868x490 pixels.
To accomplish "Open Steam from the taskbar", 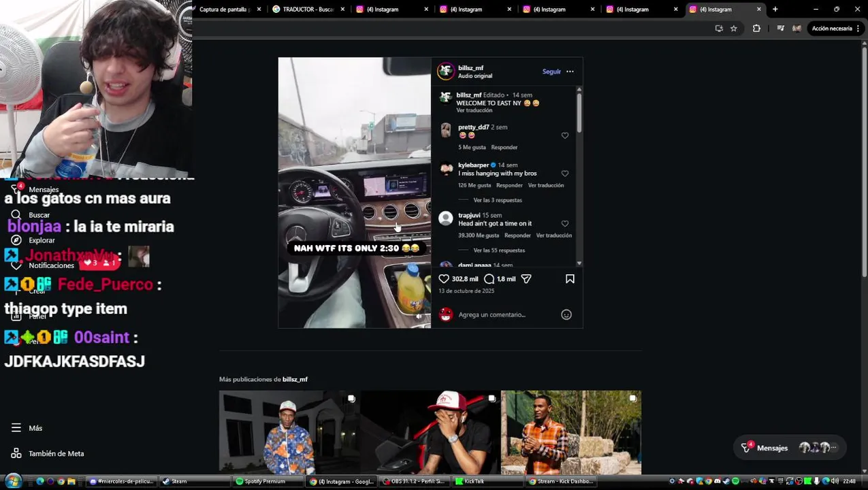I will click(194, 481).
